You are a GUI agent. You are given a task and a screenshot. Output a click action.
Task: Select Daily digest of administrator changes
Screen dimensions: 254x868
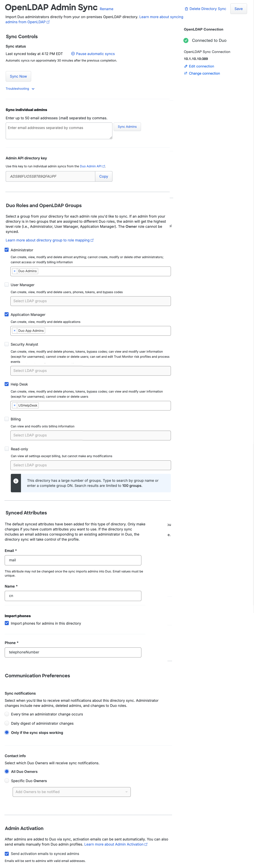coord(6,723)
